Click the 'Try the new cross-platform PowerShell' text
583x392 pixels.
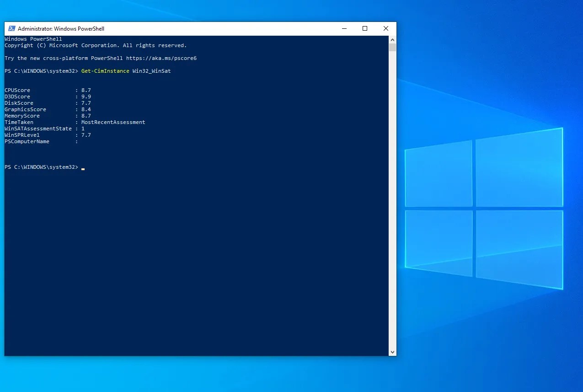coord(64,58)
